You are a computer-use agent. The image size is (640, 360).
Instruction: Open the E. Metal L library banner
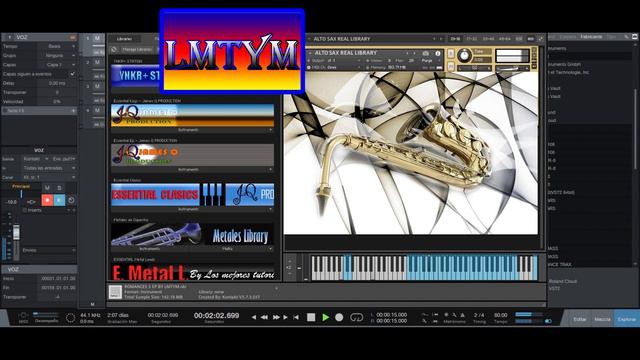pos(192,272)
